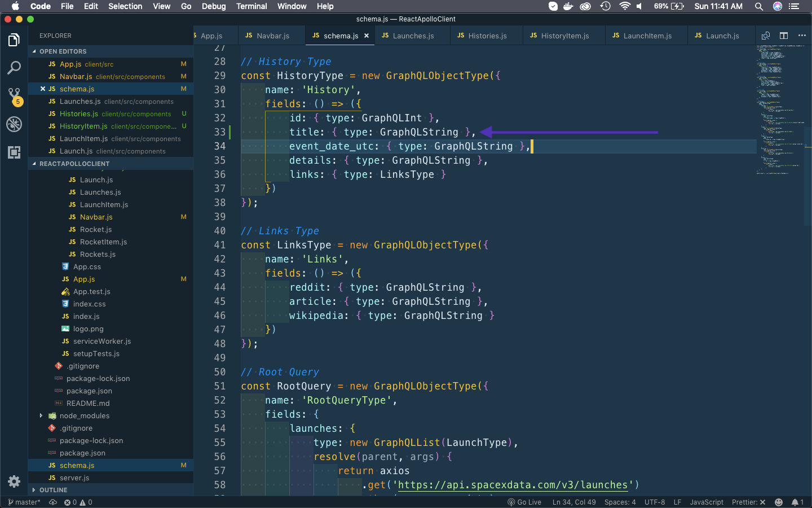Open the Debug menu in menu bar
The image size is (812, 508).
tap(214, 6)
